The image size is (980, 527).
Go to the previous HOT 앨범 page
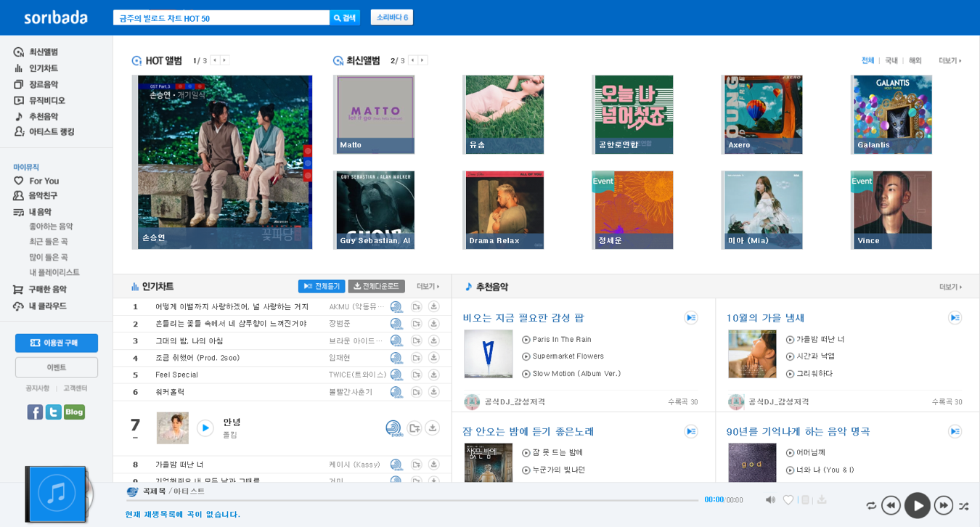tap(215, 60)
